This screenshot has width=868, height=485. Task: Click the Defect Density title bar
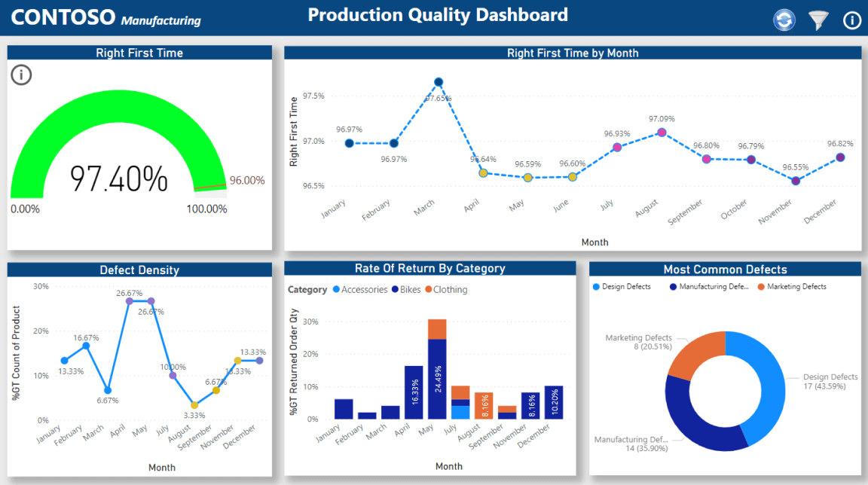click(139, 270)
